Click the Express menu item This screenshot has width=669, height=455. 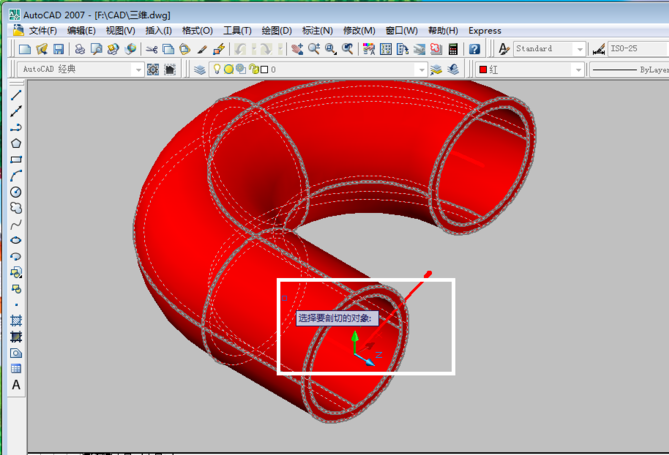(x=485, y=31)
